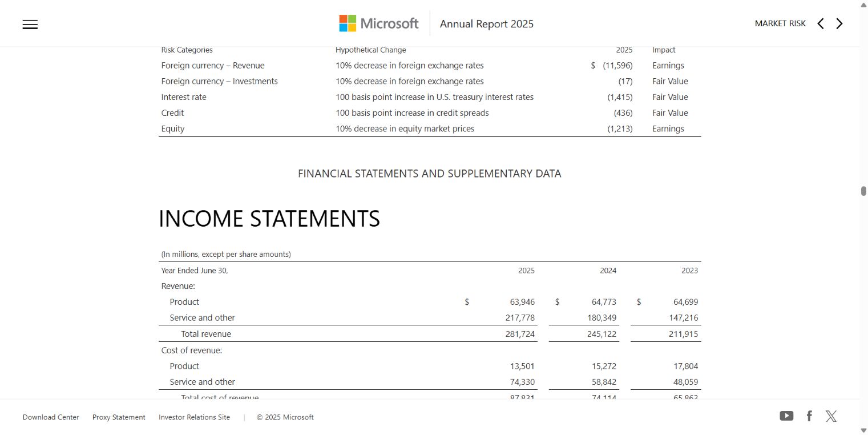The width and height of the screenshot is (868, 435).
Task: Click the © 2025 Microsoft footer text
Action: click(x=285, y=417)
